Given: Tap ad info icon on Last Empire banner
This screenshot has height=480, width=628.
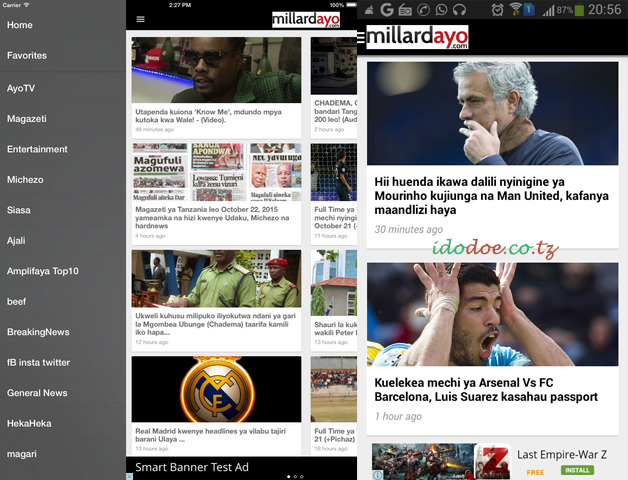Looking at the screenshot, I should click(x=377, y=475).
